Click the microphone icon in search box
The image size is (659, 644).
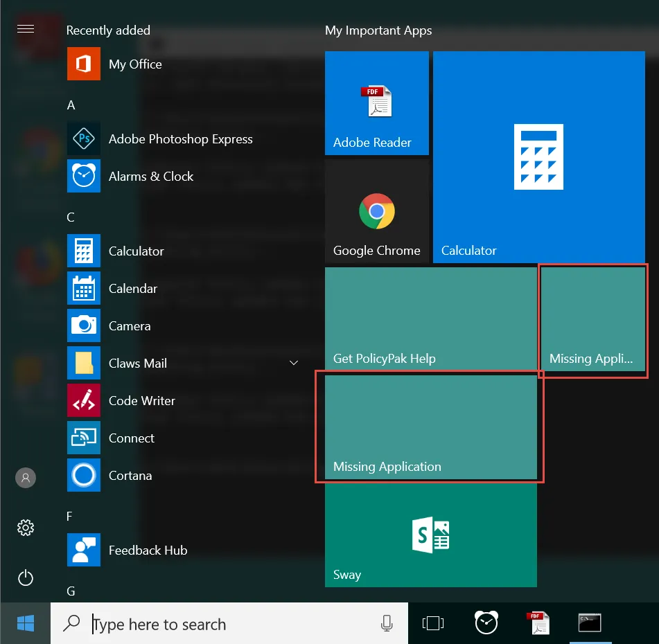pos(387,623)
